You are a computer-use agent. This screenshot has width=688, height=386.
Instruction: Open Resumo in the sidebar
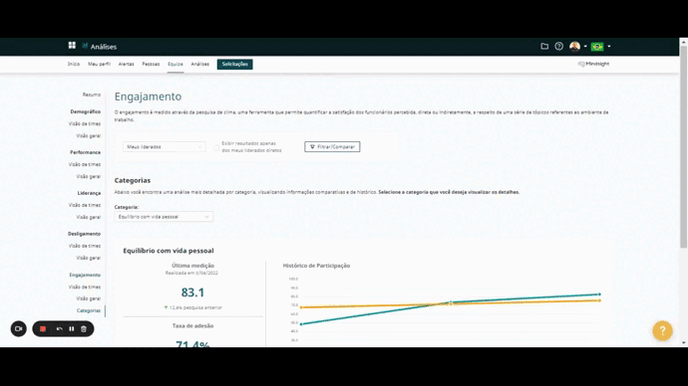tap(92, 95)
